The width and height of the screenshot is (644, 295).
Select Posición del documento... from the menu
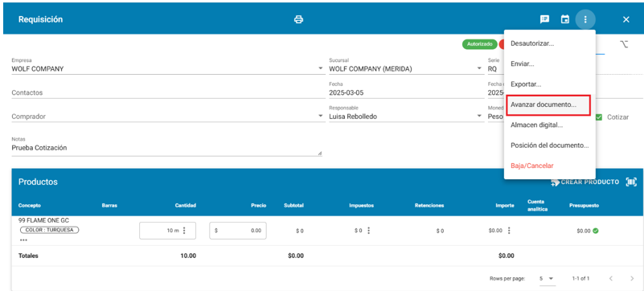550,145
